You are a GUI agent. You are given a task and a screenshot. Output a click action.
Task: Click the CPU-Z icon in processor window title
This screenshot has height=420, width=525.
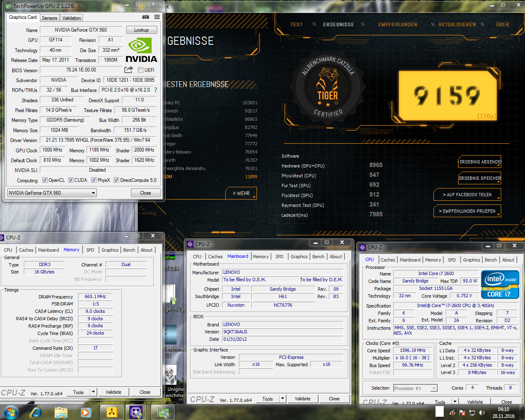tap(362, 247)
